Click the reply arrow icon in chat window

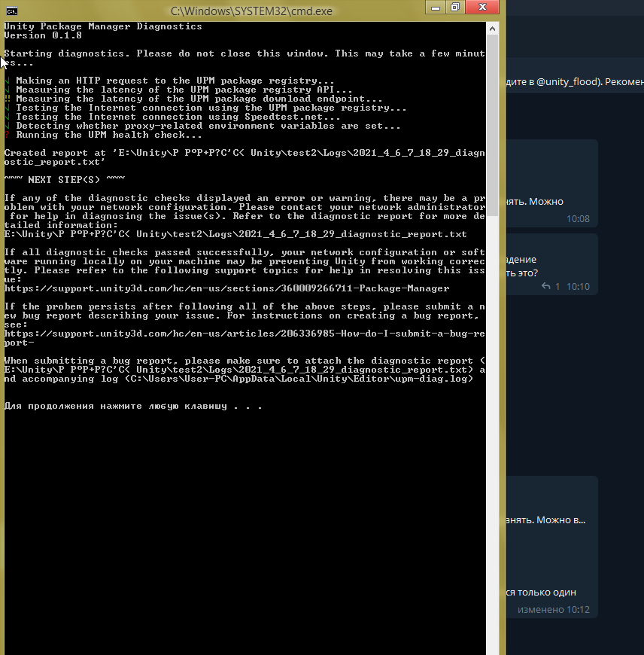tap(545, 286)
